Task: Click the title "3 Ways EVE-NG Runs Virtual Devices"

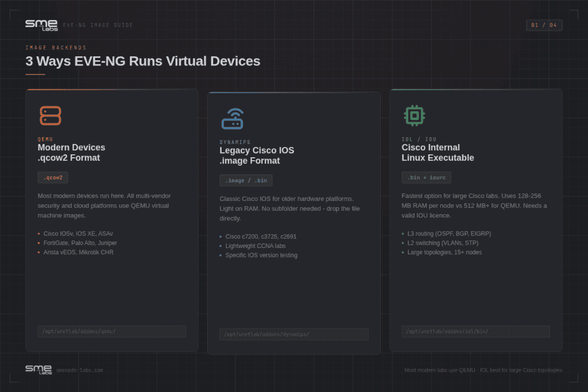Action: [x=143, y=61]
